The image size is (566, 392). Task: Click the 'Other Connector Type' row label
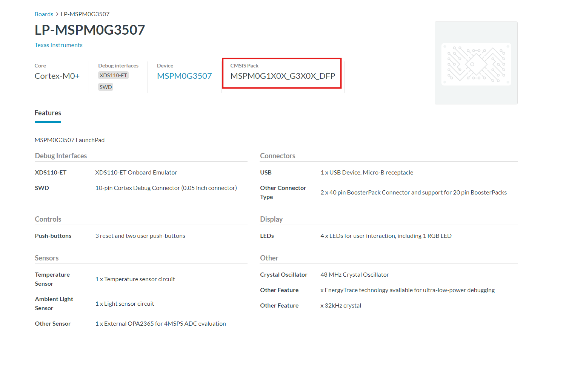[x=283, y=193]
